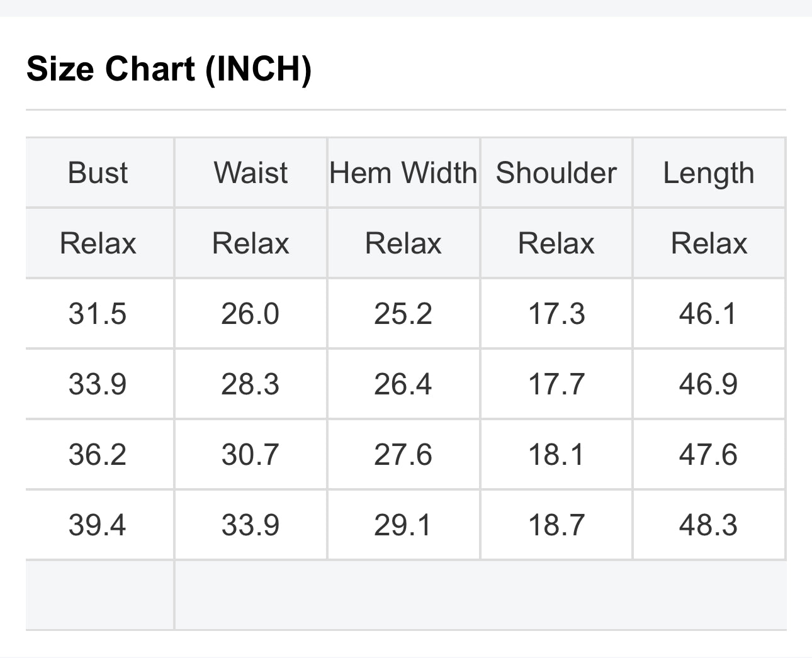
Task: Click the 36.2 bust cell
Action: 98,454
